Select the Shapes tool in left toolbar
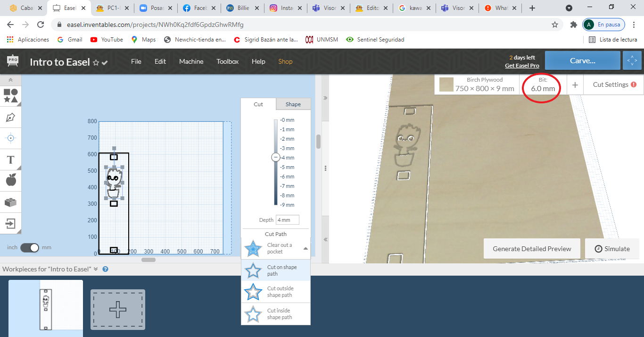This screenshot has width=644, height=337. pyautogui.click(x=11, y=96)
